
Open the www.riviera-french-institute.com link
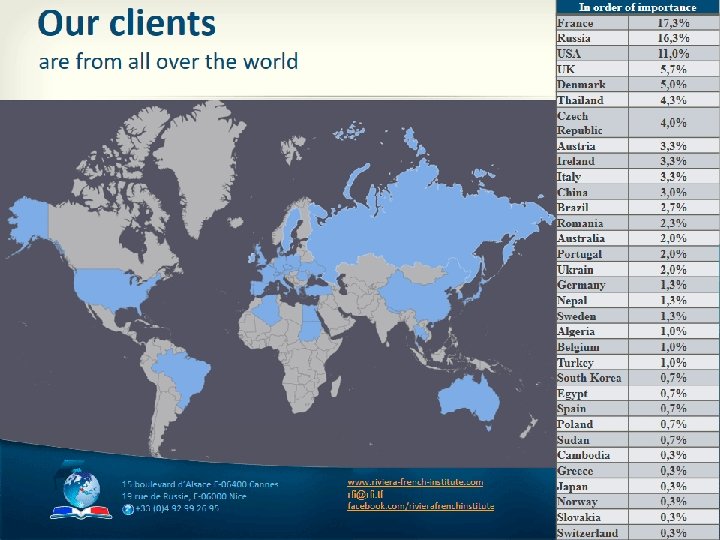(415, 482)
